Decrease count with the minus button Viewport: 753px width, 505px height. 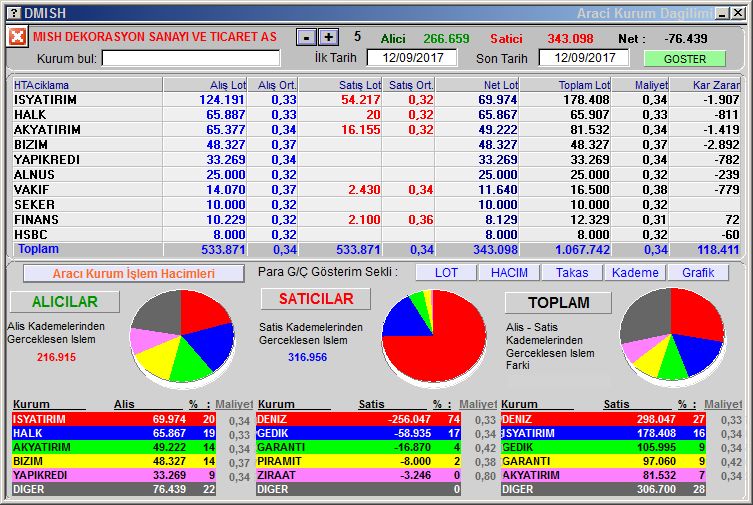pos(306,37)
